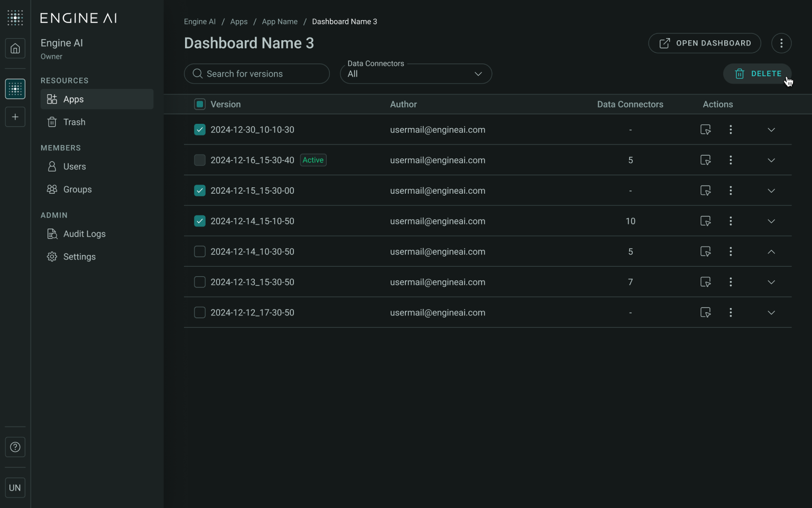Click the Version column header
Viewport: 812px width, 508px height.
[226, 104]
